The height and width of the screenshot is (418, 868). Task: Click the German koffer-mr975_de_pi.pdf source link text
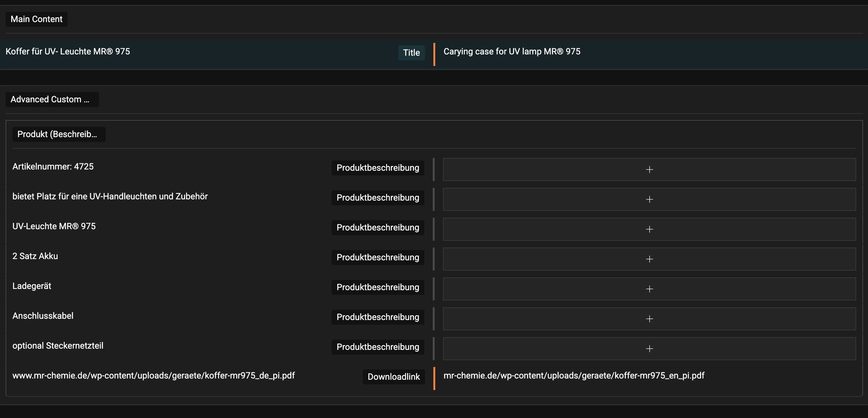point(153,376)
